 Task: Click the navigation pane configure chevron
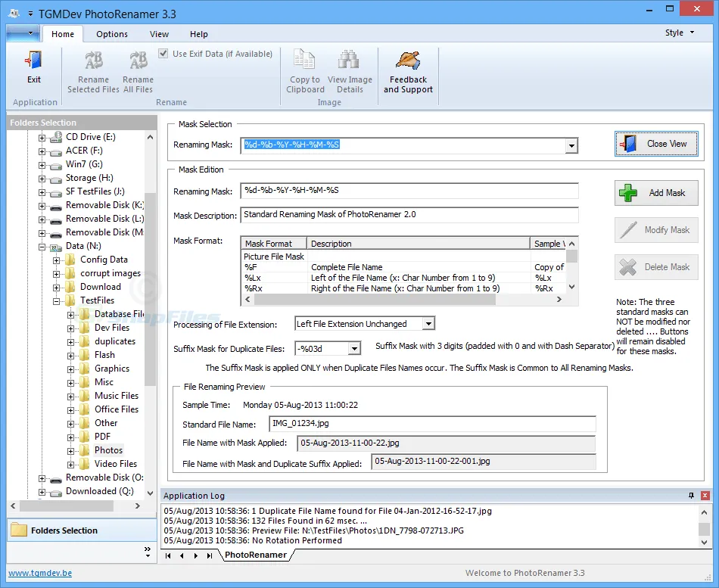click(x=147, y=552)
